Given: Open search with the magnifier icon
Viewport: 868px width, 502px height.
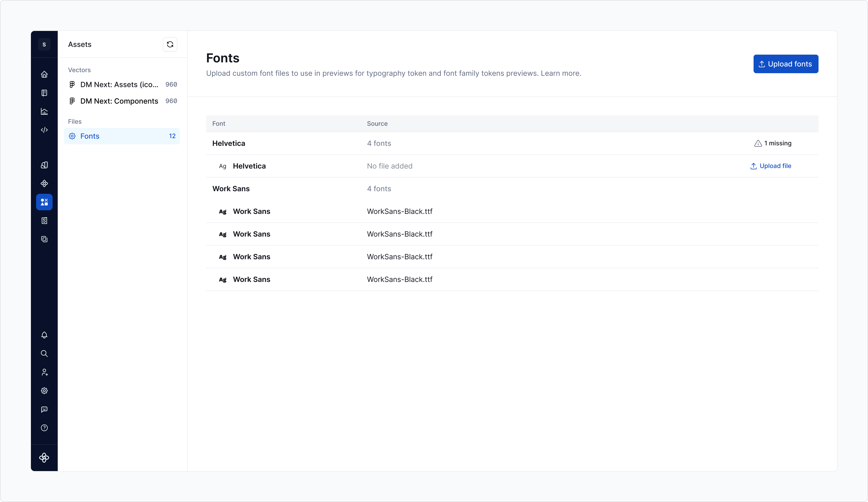Looking at the screenshot, I should pos(44,354).
